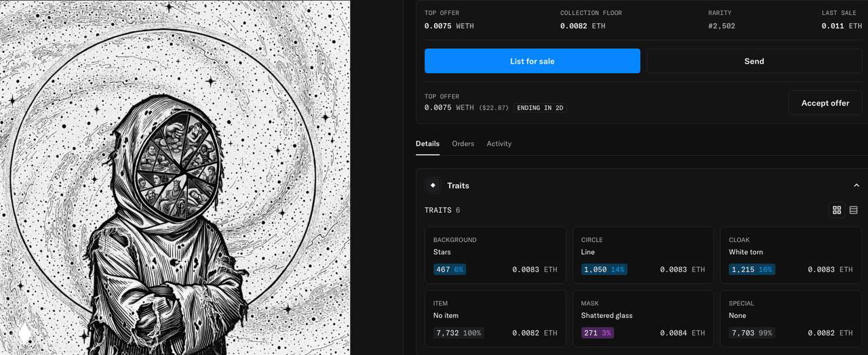The width and height of the screenshot is (868, 355).
Task: Click the Special None trait card
Action: [x=791, y=318]
